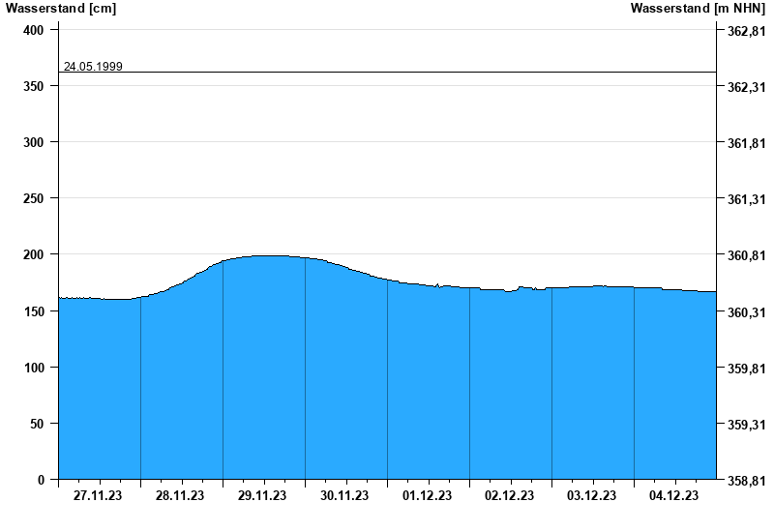Viewport: 774px width, 532px height.
Task: Click the 400 tick on the left axis
Action: coord(34,30)
